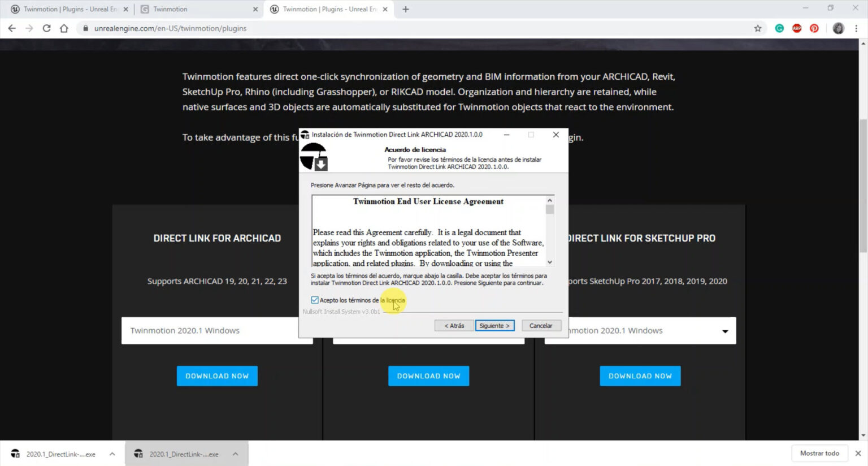This screenshot has width=868, height=466.
Task: Click the browser reload page icon
Action: pos(46,28)
